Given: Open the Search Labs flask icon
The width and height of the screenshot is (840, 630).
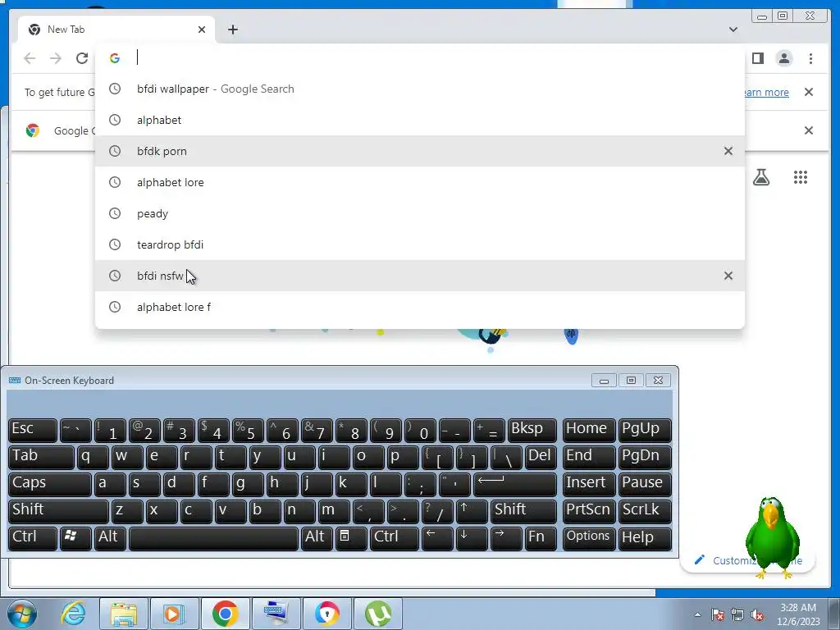Looking at the screenshot, I should pyautogui.click(x=761, y=177).
